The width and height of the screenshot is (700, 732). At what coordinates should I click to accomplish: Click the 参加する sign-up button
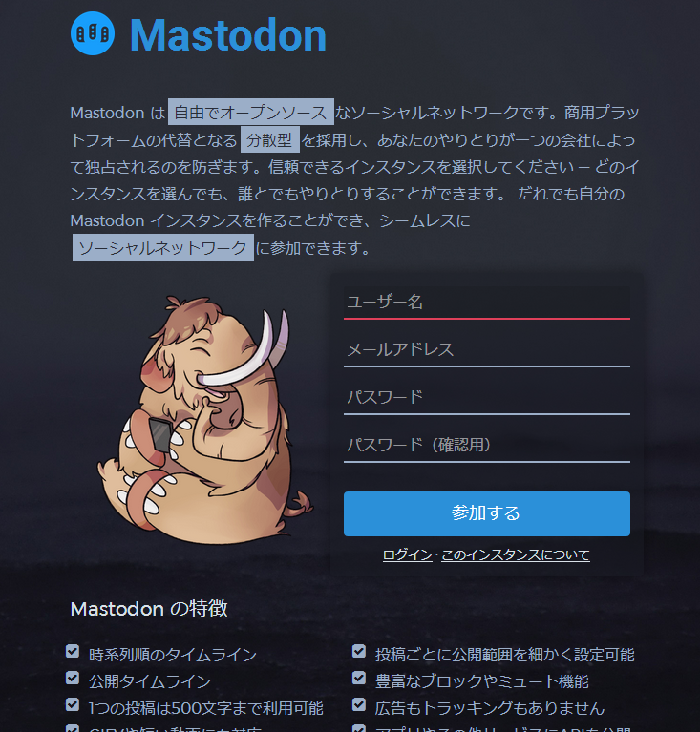pos(487,513)
